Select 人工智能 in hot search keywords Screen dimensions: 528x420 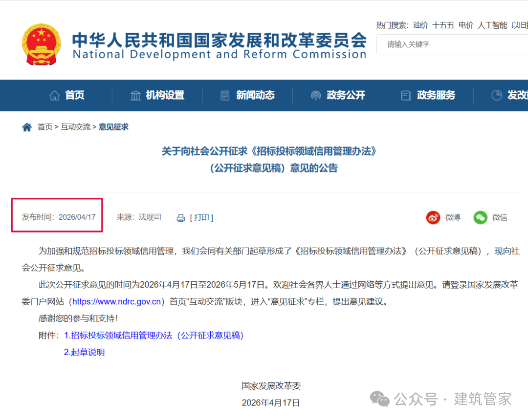tap(492, 25)
